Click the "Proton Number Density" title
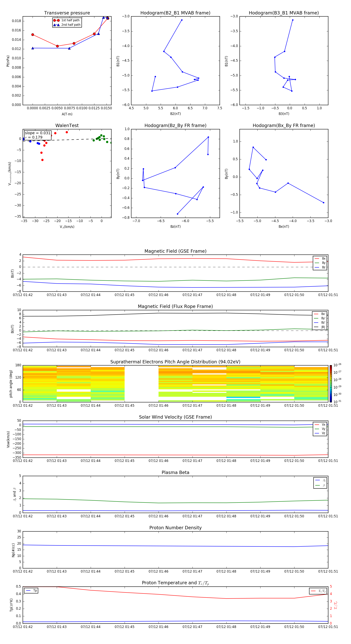351x644 pixels. [x=175, y=528]
